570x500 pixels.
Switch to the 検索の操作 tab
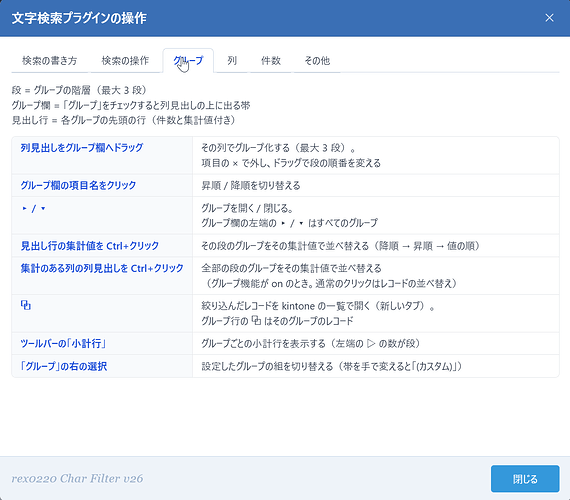[125, 60]
